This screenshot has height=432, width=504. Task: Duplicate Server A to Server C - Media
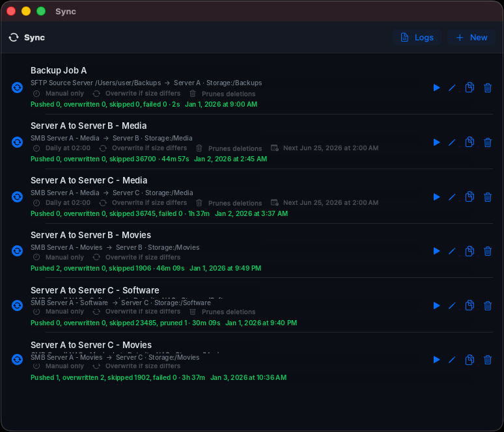[469, 196]
